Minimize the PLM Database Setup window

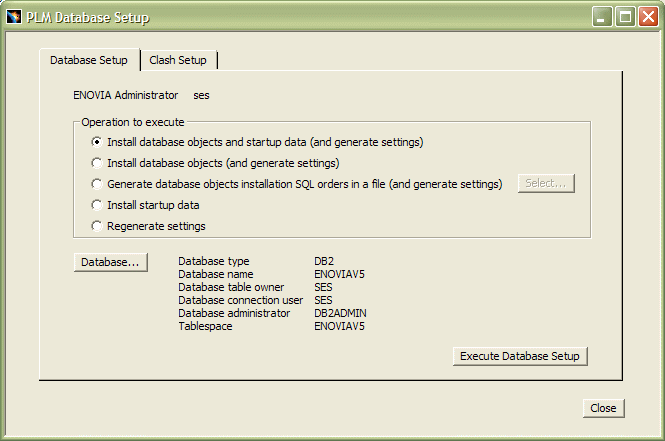pos(602,17)
